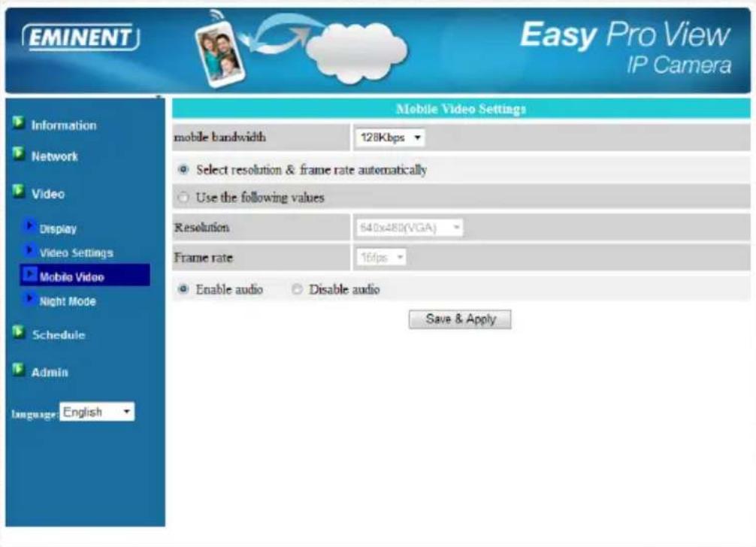This screenshot has width=756, height=547.
Task: Click the Save & Apply button
Action: point(460,319)
